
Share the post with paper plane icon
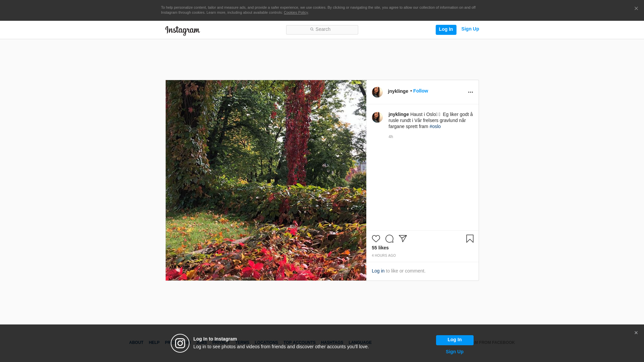402,239
